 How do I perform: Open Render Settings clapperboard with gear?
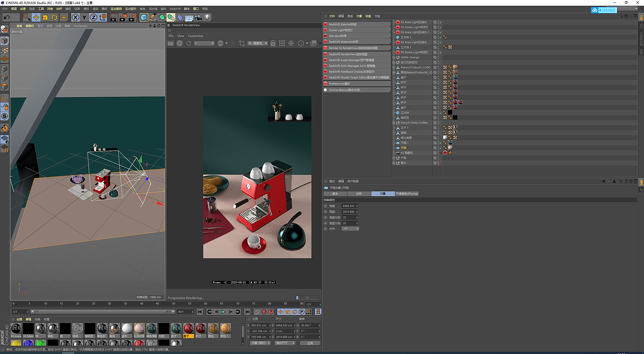pos(132,18)
